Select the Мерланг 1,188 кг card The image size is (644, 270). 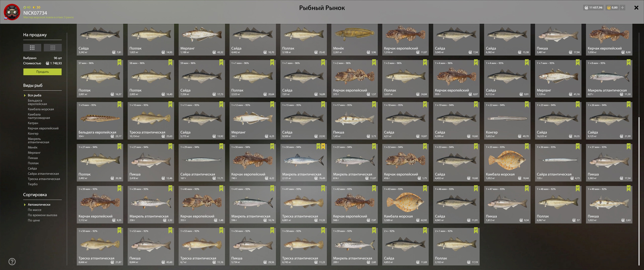point(202,40)
